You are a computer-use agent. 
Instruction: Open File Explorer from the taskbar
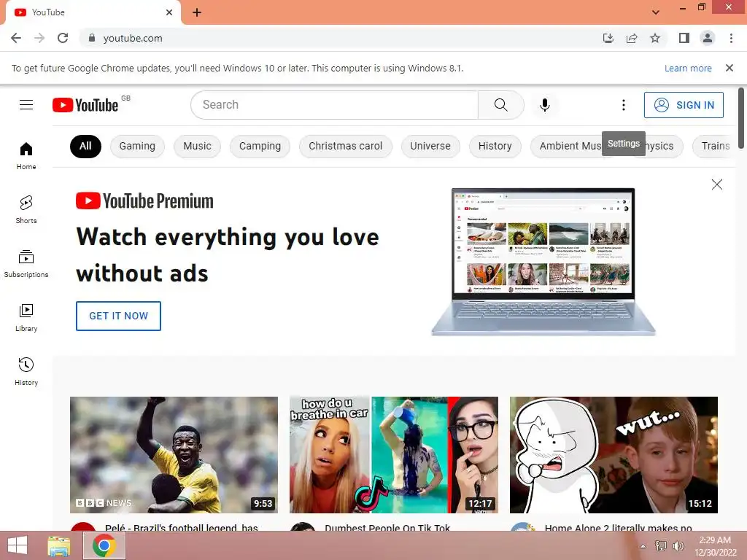pyautogui.click(x=59, y=545)
